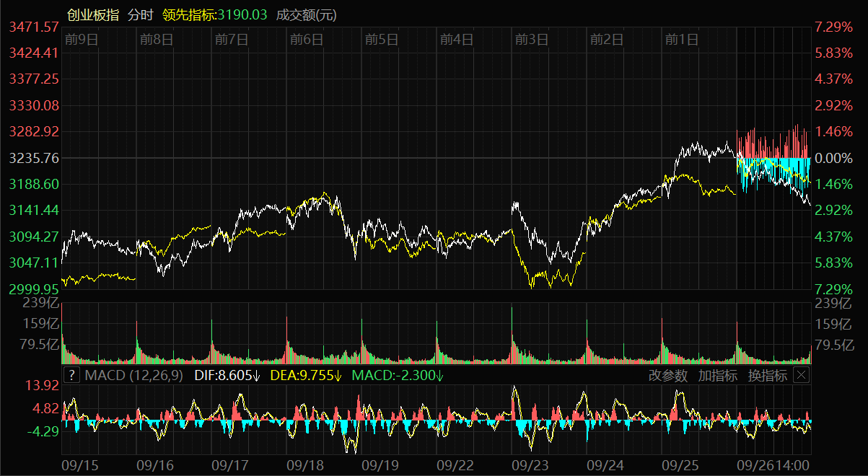Click the 创业板指 index title
This screenshot has width=868, height=476.
point(93,14)
